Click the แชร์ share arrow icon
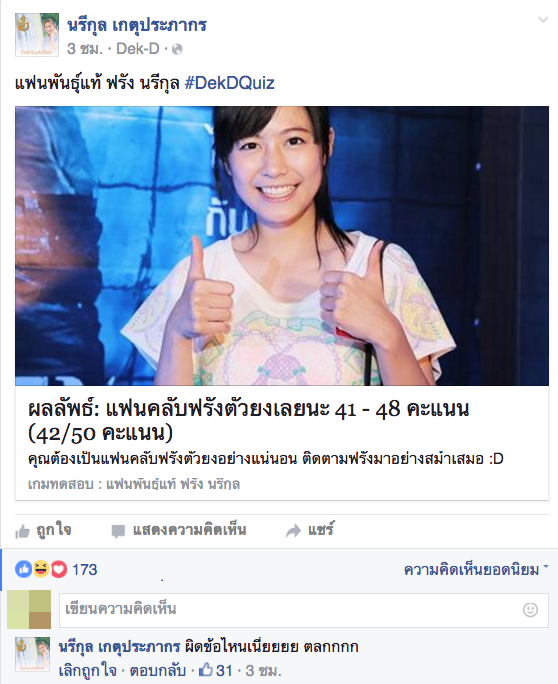The image size is (558, 684). [x=293, y=530]
